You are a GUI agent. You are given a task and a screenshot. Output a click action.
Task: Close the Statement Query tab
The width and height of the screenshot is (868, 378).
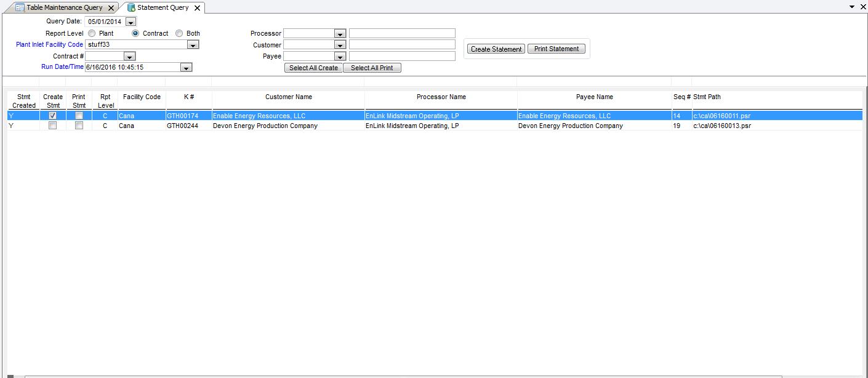point(197,8)
